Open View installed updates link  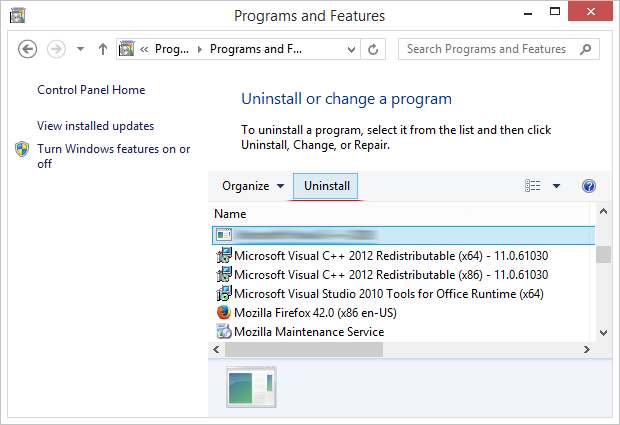pos(95,126)
